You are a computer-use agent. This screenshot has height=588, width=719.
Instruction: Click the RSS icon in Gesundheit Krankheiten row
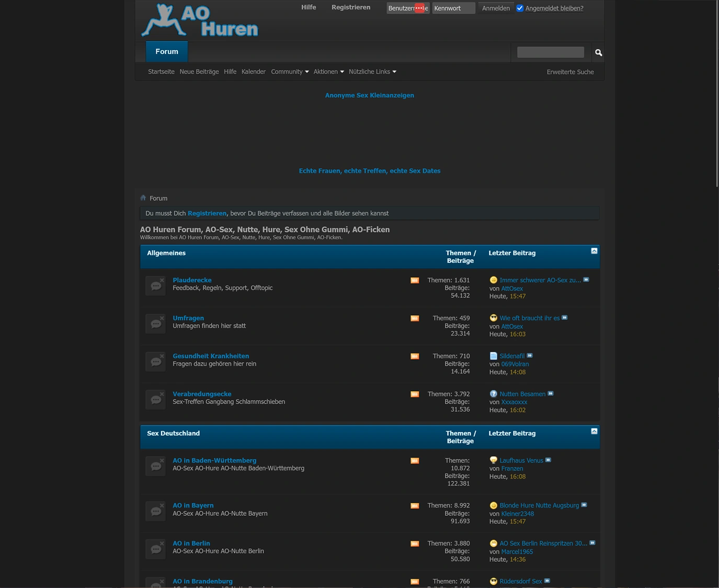[x=415, y=356]
